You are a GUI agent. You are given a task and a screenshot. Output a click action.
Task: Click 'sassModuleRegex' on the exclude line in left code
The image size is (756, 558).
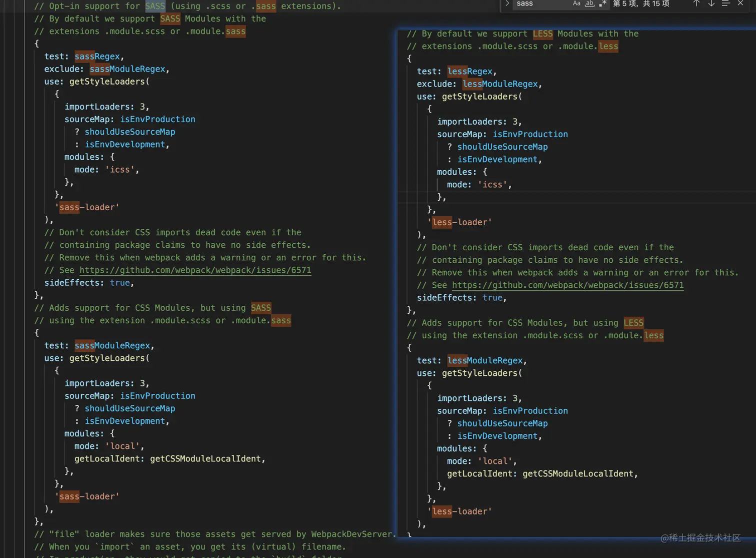(x=127, y=69)
